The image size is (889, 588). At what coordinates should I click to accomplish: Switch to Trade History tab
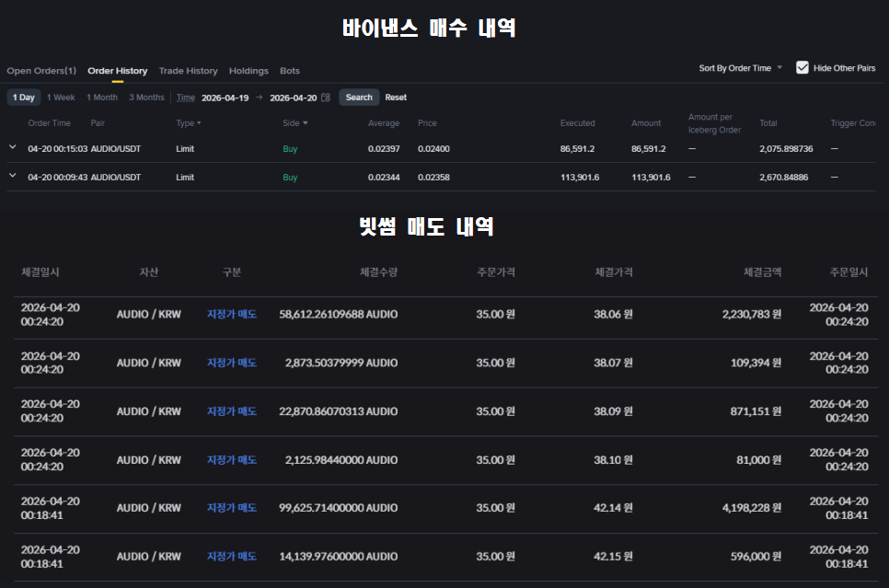(x=189, y=71)
